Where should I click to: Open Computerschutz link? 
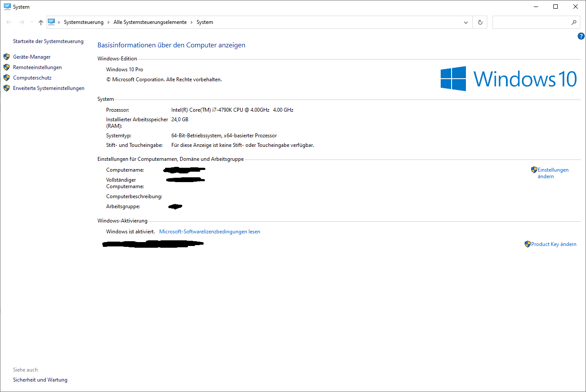pyautogui.click(x=32, y=78)
